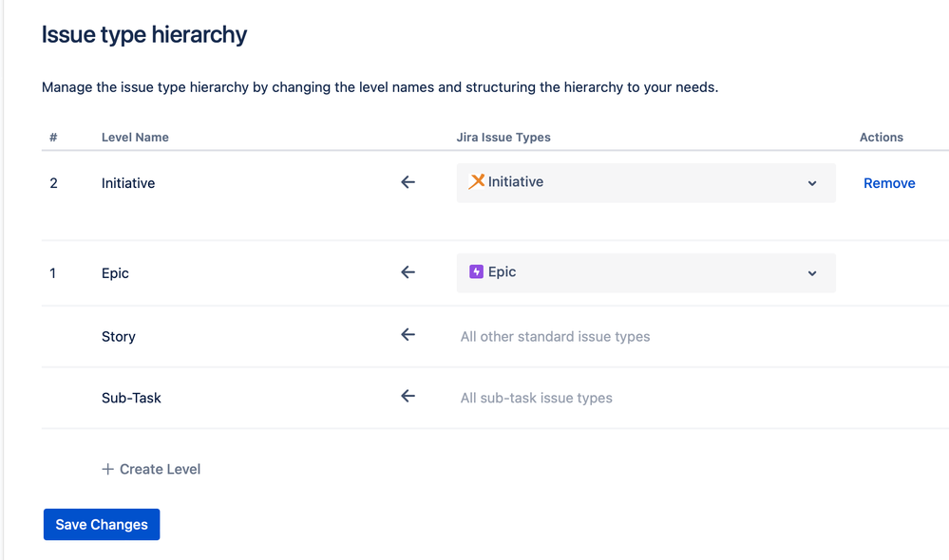Select the Sub-Task level name text
The image size is (949, 560).
(131, 398)
